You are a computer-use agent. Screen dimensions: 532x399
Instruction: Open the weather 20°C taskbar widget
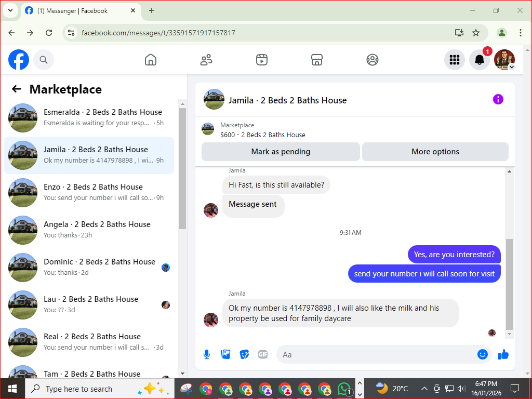click(x=392, y=389)
